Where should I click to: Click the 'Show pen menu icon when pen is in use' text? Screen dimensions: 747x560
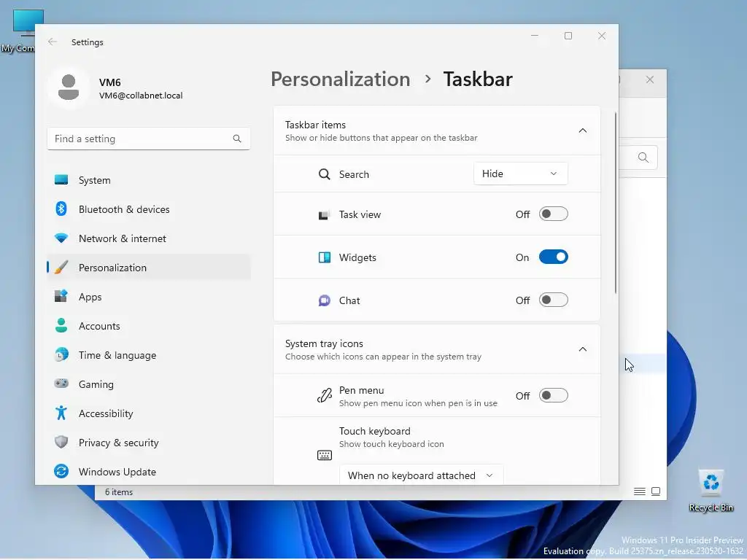[x=418, y=402]
